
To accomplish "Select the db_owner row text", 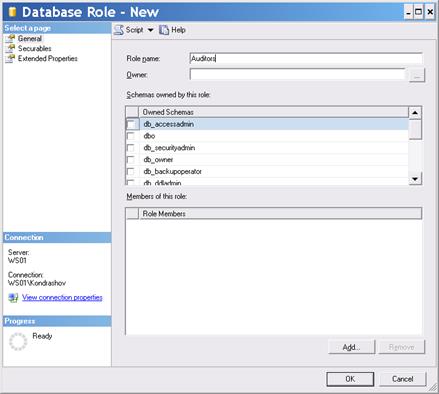I will pos(158,160).
